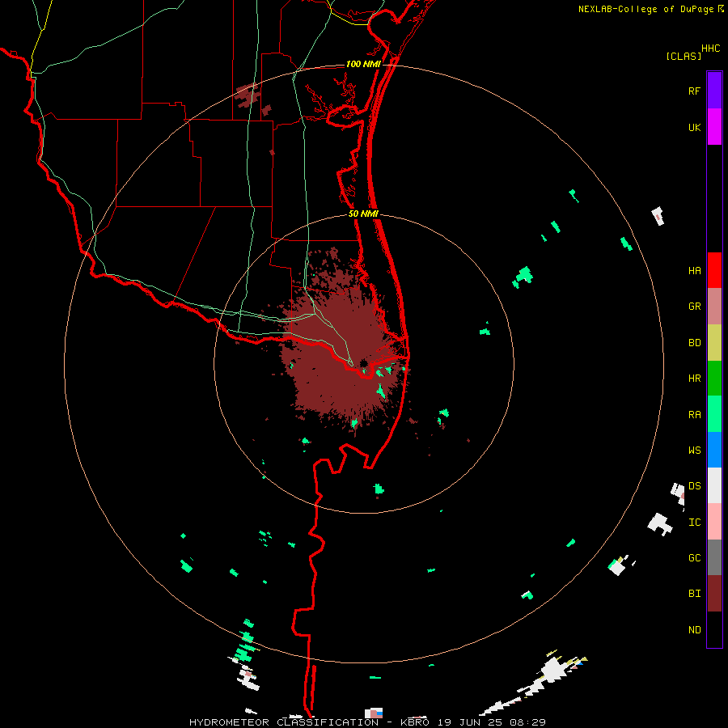The height and width of the screenshot is (728, 728).
Task: Click the white DS legend swatch
Action: pyautogui.click(x=714, y=485)
